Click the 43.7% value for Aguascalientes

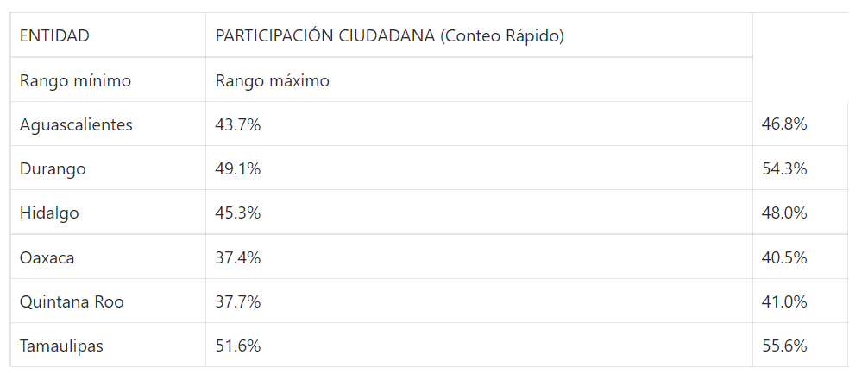click(238, 124)
